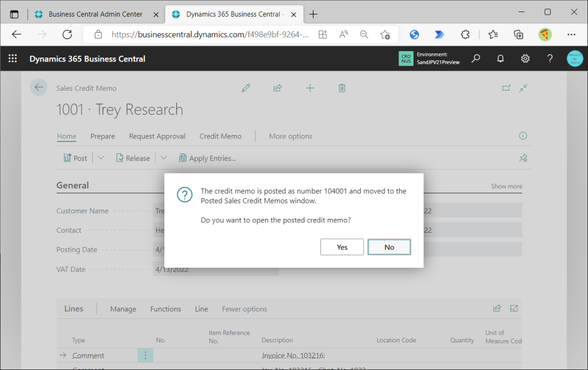The width and height of the screenshot is (588, 370).
Task: Click the pencil edit icon on the credit memo
Action: coord(246,88)
